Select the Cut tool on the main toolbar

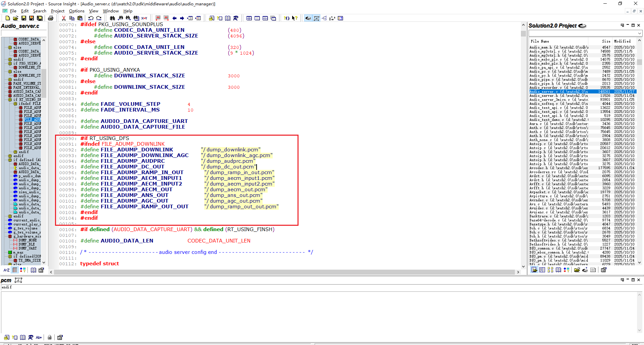[64, 18]
